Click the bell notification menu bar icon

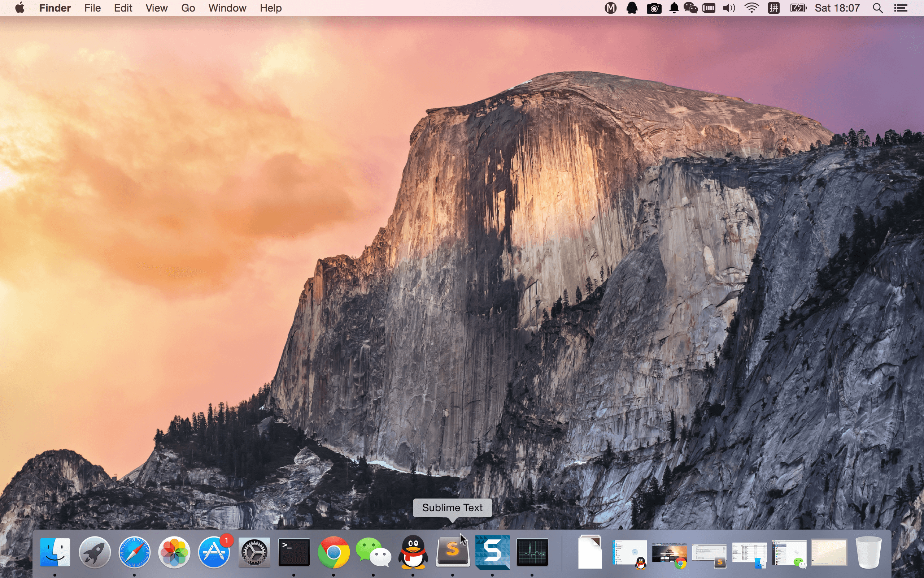(674, 8)
